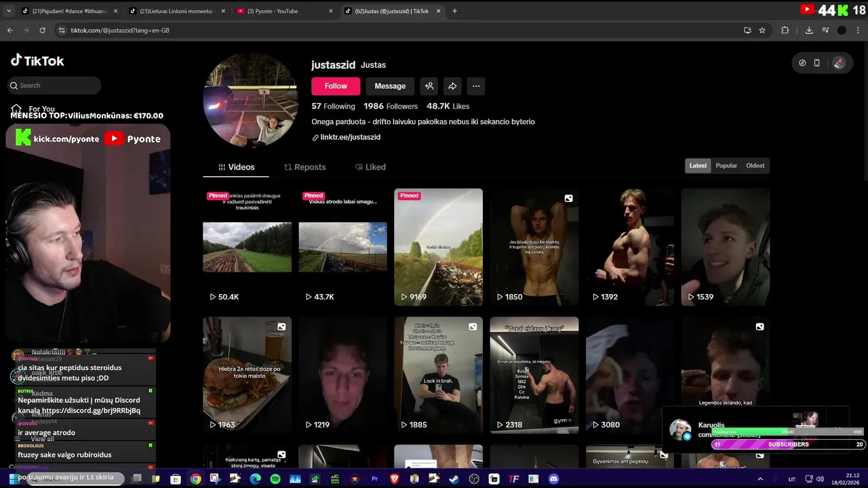Click the phone get-app icon in the top right

[816, 63]
